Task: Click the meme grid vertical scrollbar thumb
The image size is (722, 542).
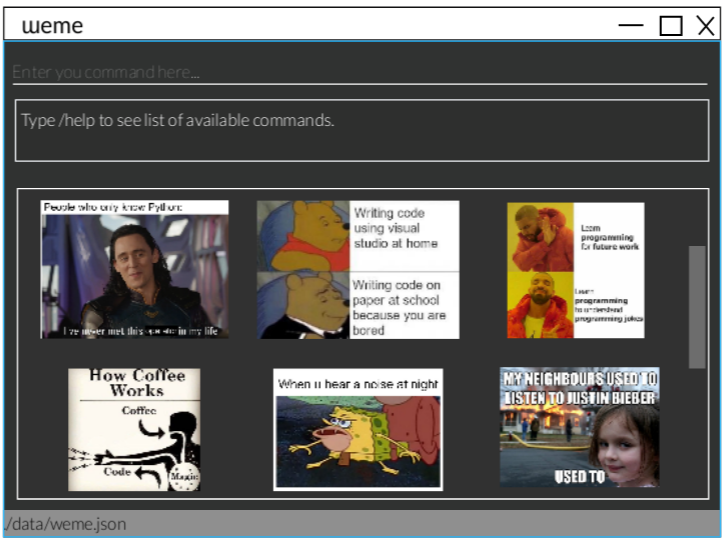Action: point(697,307)
